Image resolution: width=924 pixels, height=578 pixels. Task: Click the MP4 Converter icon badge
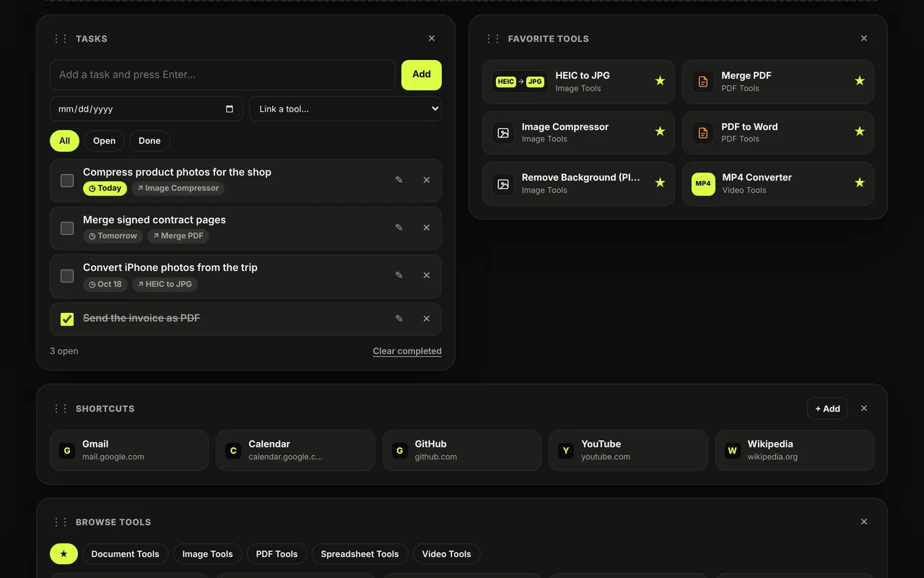[703, 184]
